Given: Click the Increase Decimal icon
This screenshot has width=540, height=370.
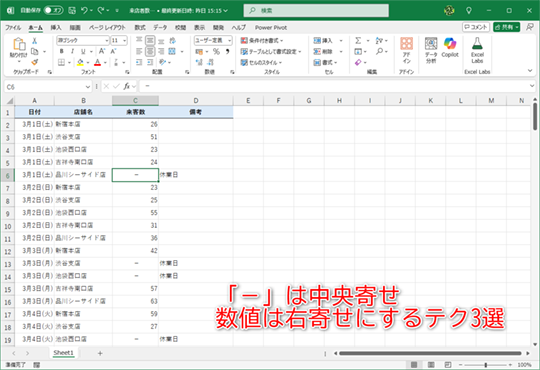Looking at the screenshot, I should click(x=199, y=62).
